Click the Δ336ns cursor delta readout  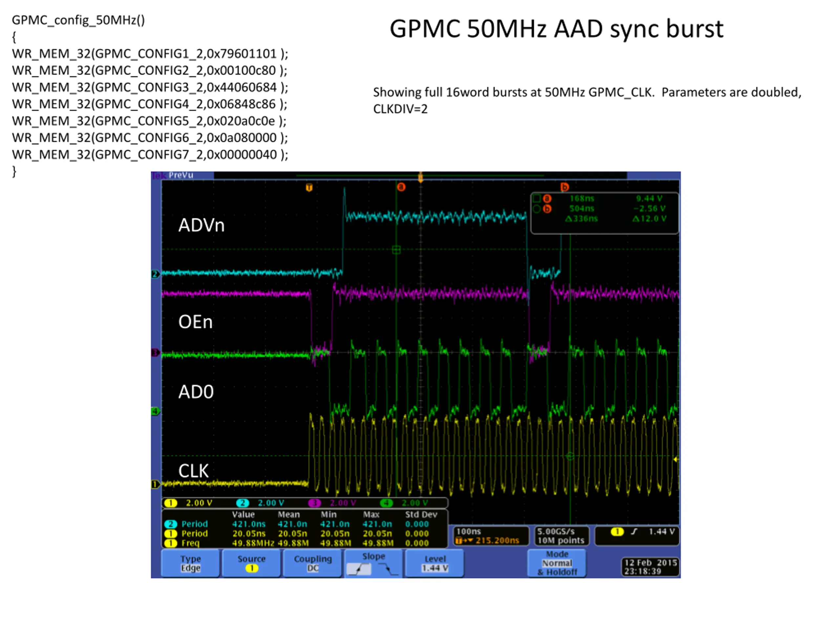[x=581, y=219]
